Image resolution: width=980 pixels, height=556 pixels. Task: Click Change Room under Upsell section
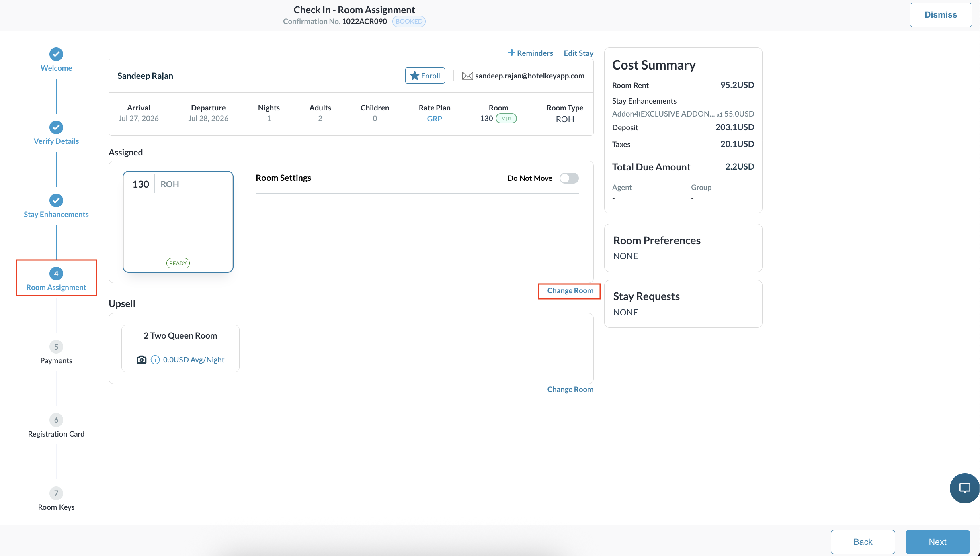pos(570,389)
